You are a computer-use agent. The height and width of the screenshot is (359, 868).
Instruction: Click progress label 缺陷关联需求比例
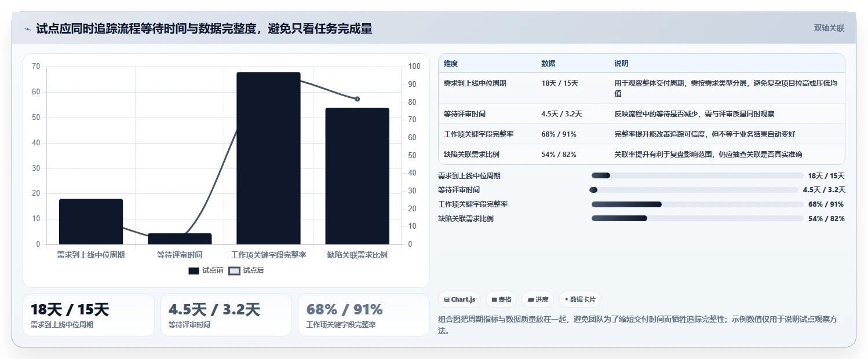tap(466, 219)
